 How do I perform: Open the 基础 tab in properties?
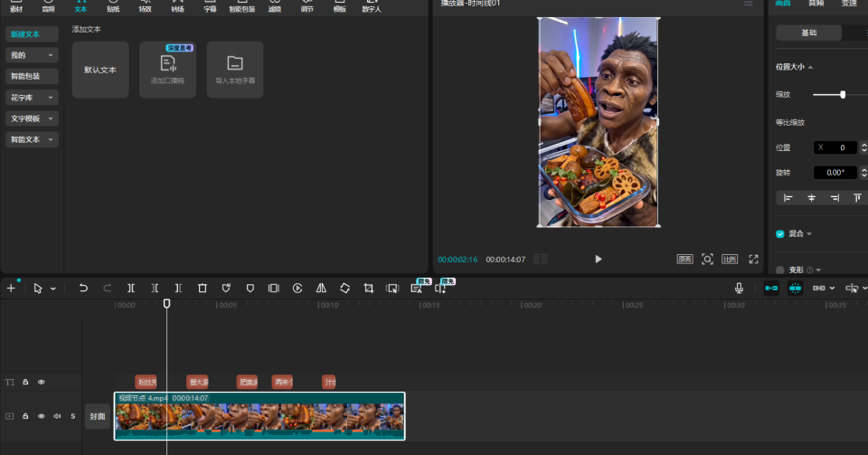point(808,33)
